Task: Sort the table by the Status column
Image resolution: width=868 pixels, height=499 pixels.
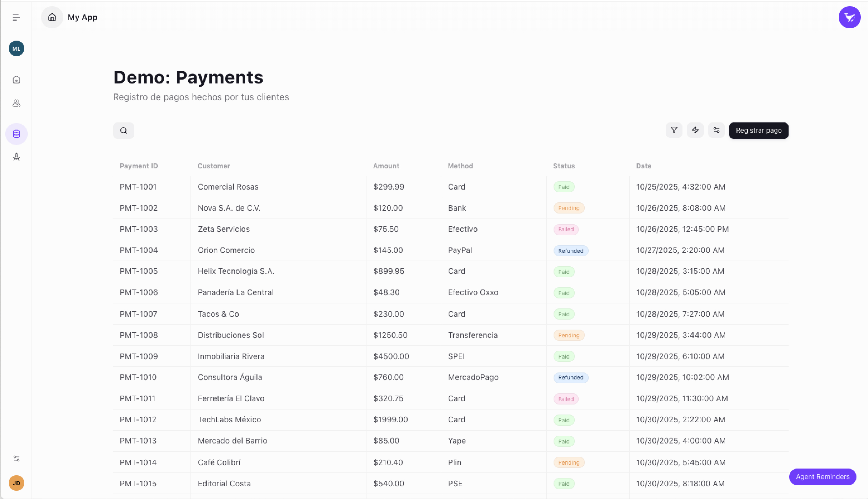Action: [x=563, y=166]
